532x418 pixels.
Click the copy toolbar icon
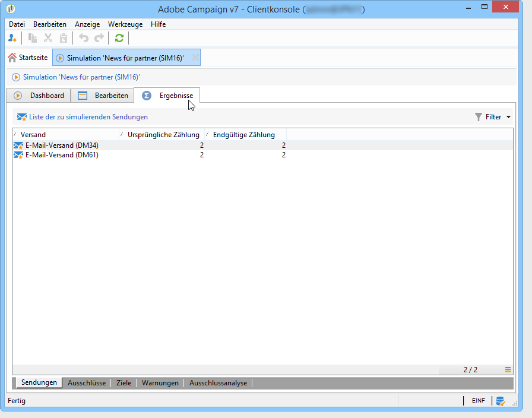click(33, 38)
